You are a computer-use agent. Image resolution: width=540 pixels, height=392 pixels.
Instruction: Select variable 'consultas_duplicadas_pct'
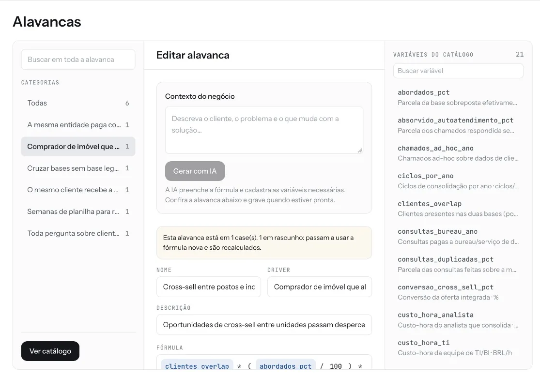[458, 265]
